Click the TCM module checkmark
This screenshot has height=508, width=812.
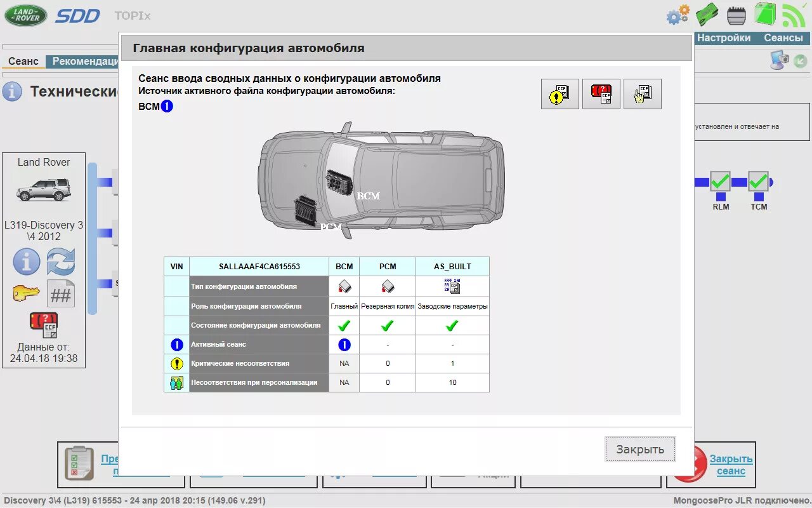758,182
